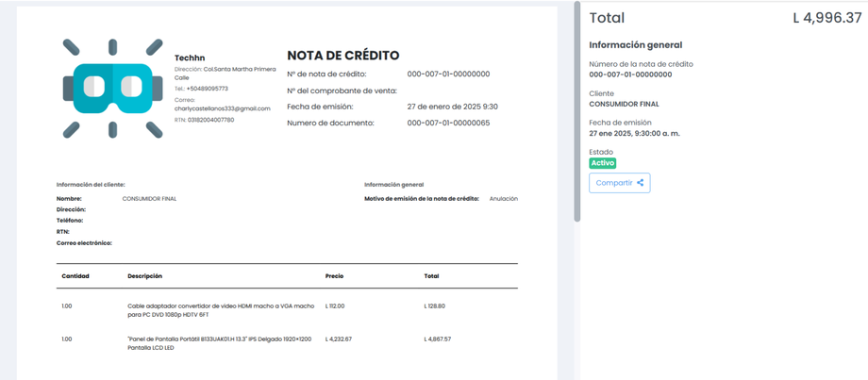The height and width of the screenshot is (380, 868).
Task: Click the Col.Santa Martha address text
Action: tap(227, 73)
